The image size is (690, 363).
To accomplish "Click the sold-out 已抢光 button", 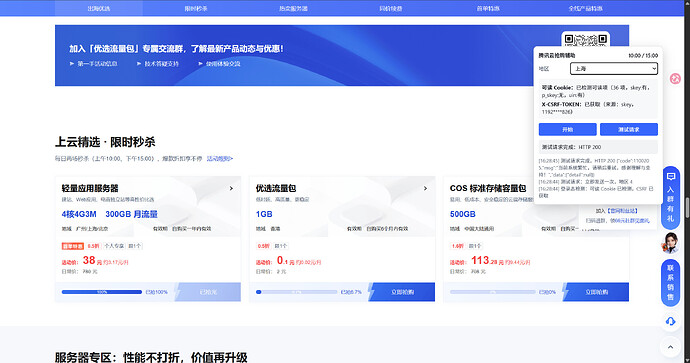I will (208, 292).
